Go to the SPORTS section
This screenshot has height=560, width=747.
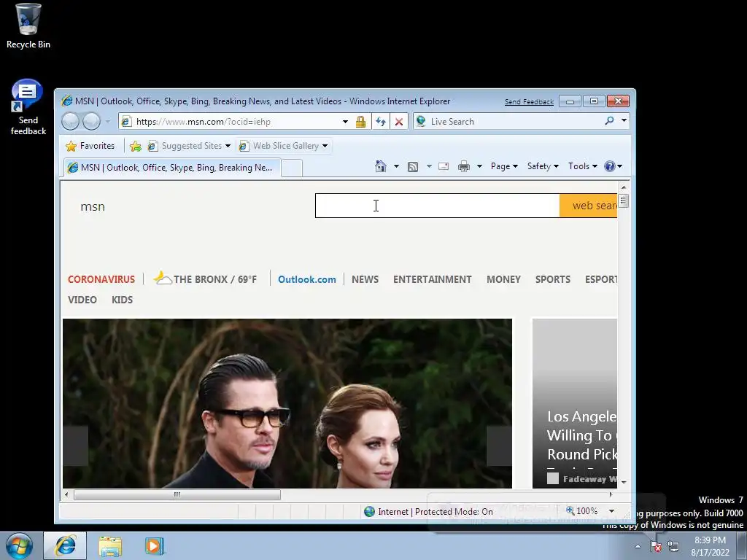pyautogui.click(x=553, y=279)
